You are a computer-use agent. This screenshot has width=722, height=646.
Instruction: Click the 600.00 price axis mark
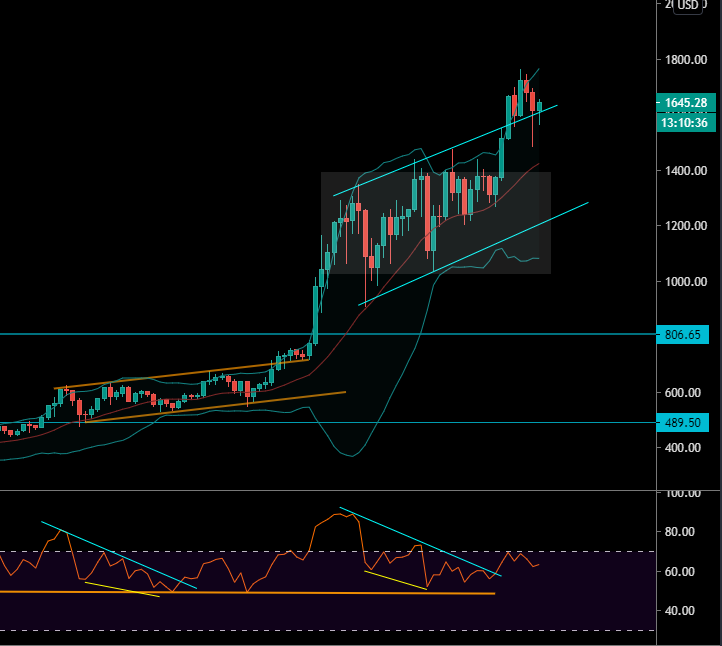[684, 393]
